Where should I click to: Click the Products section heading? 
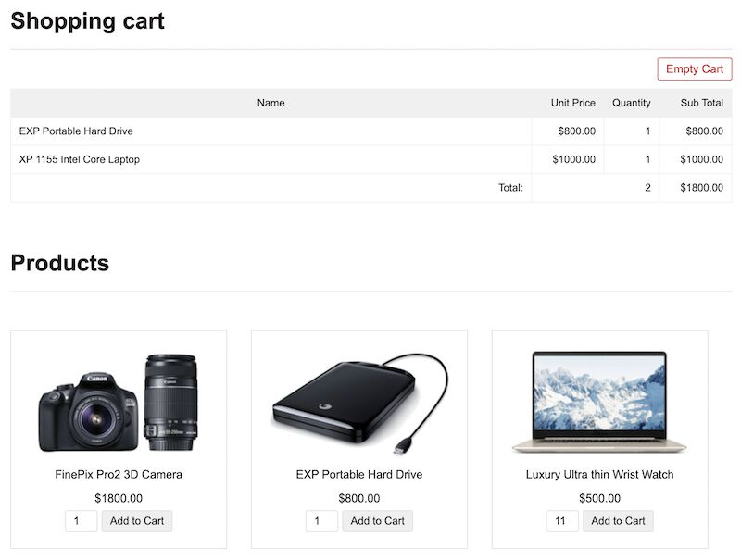59,262
